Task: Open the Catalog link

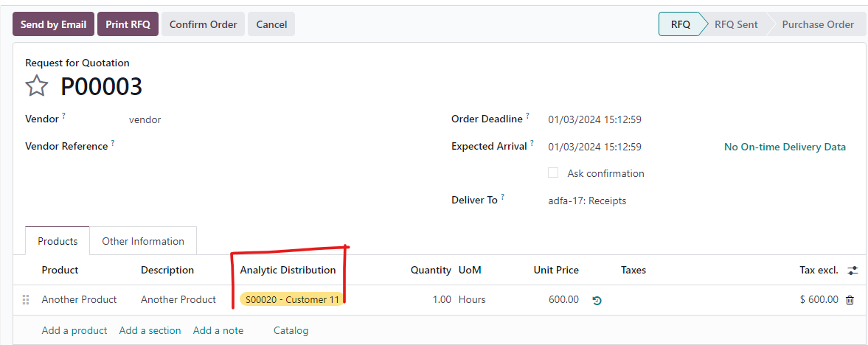Action: click(x=291, y=330)
